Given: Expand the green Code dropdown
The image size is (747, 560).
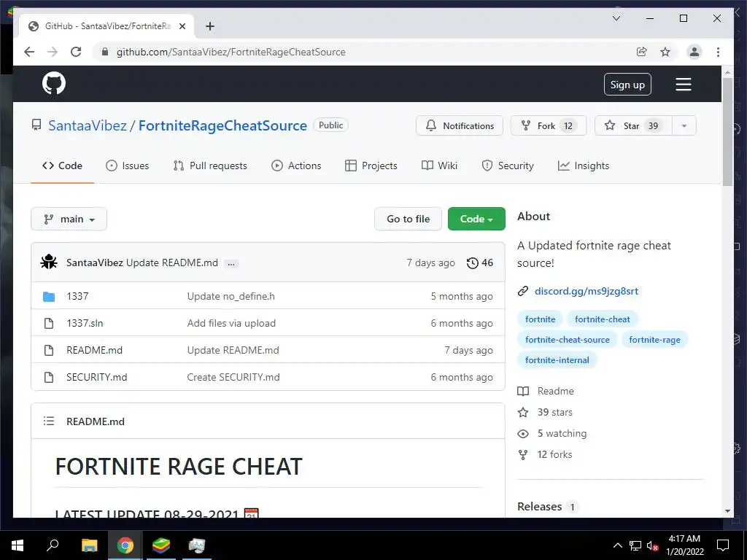Looking at the screenshot, I should [476, 219].
